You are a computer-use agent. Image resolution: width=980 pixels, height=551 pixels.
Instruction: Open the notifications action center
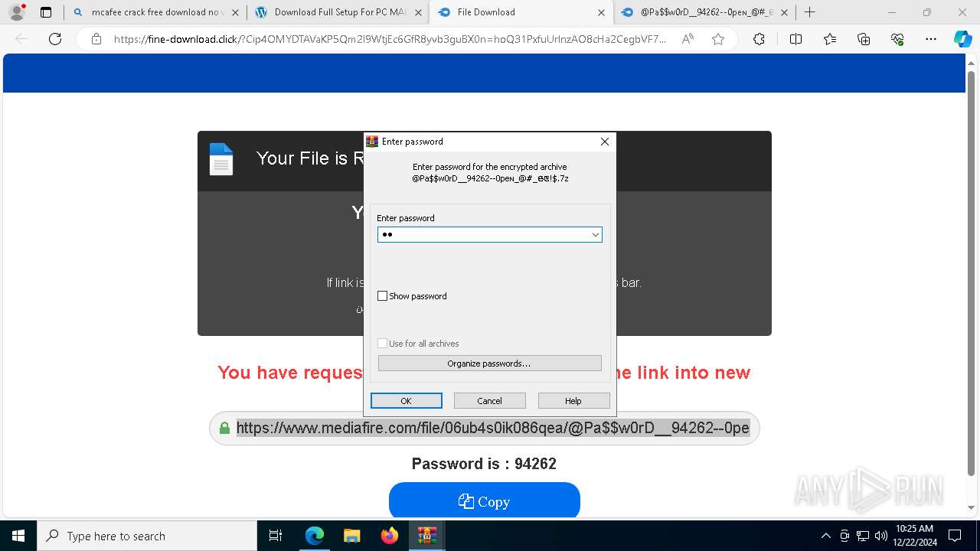coord(955,536)
